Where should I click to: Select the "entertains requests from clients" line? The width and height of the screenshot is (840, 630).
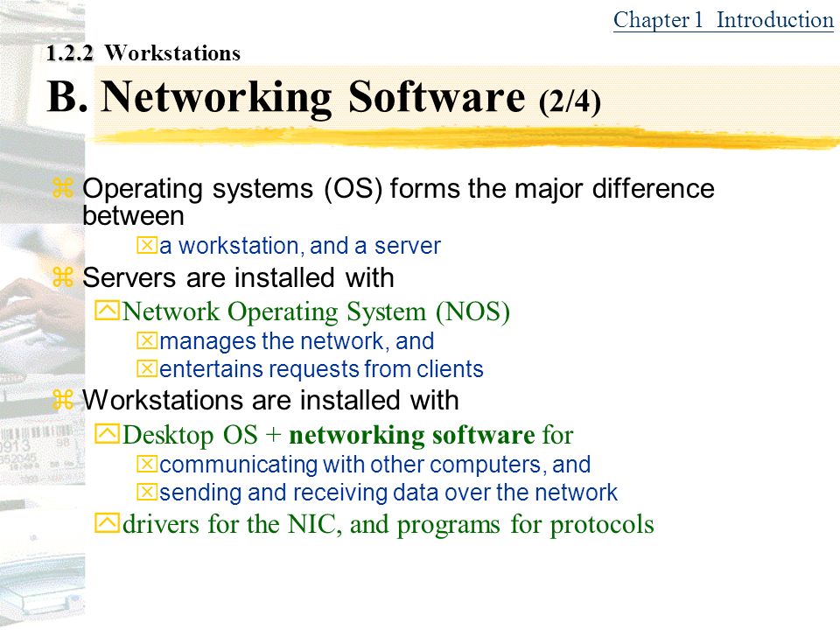[x=321, y=369]
